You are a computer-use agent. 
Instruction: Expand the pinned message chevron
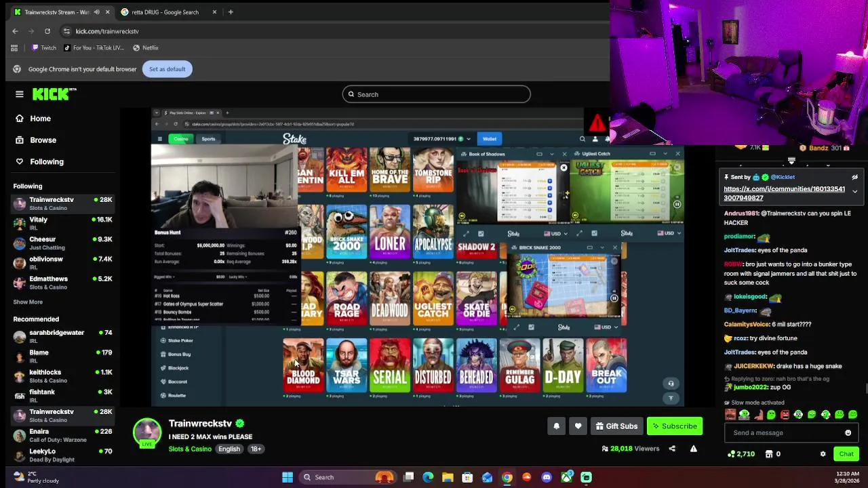854,192
